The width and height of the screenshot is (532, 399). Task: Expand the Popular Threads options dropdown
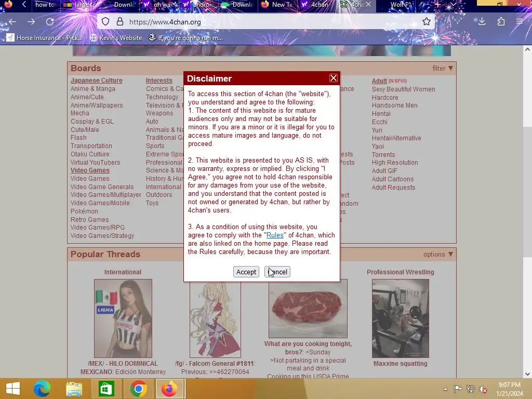(x=438, y=254)
